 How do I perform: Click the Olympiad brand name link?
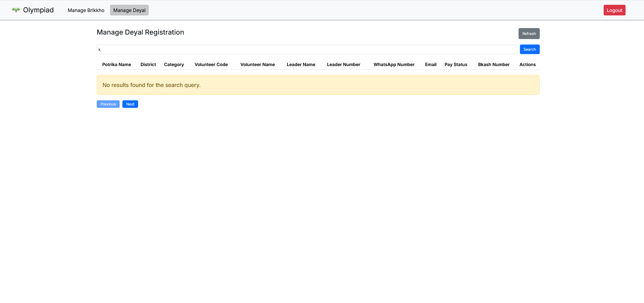coord(38,10)
